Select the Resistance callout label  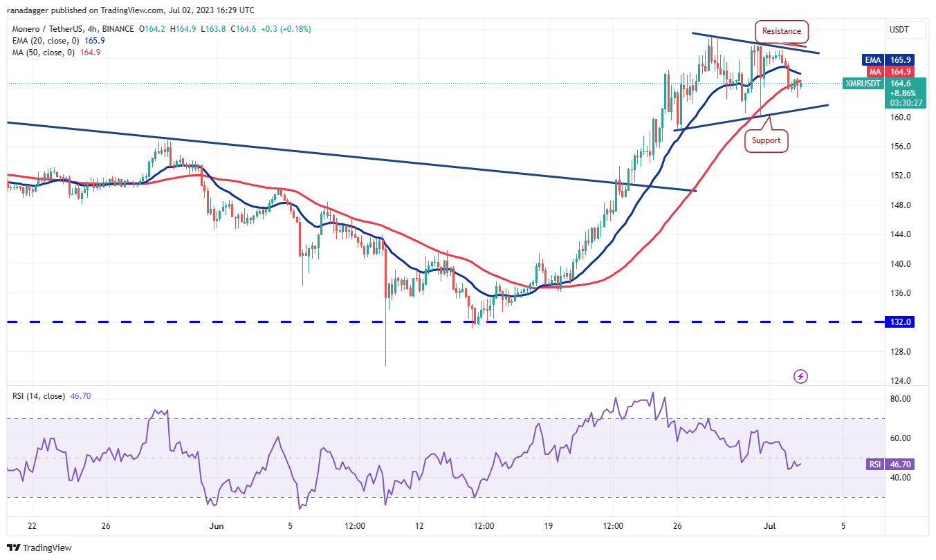coord(781,31)
